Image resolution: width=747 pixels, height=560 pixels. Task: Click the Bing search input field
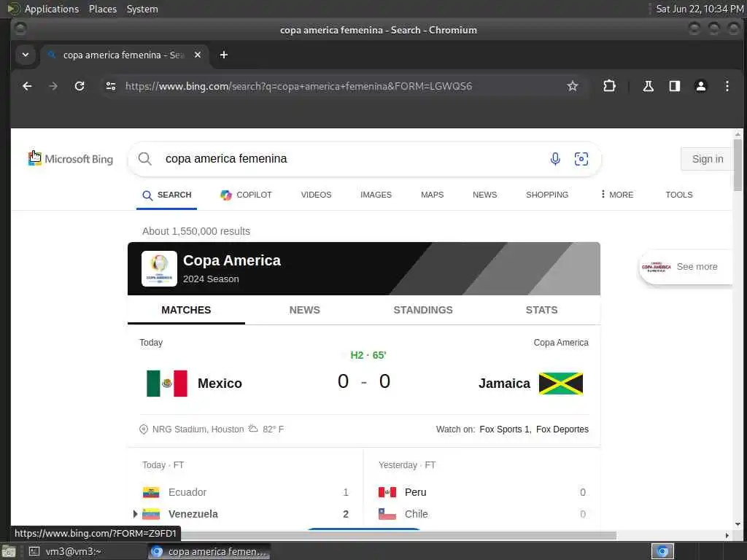click(352, 158)
